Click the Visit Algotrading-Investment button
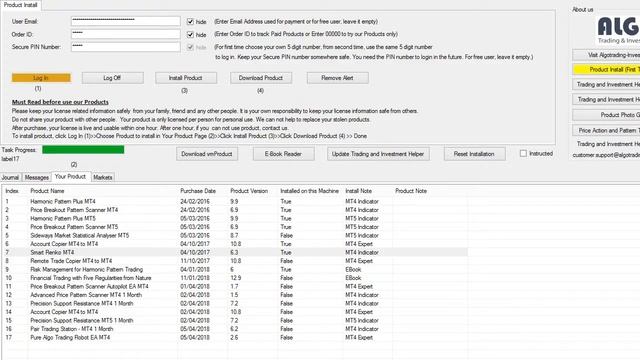This screenshot has width=640, height=360. (606, 54)
